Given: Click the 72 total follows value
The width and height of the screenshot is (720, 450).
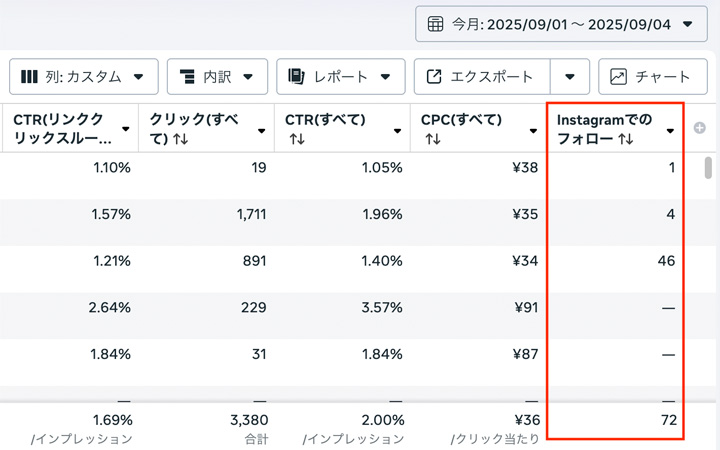Looking at the screenshot, I should click(669, 420).
